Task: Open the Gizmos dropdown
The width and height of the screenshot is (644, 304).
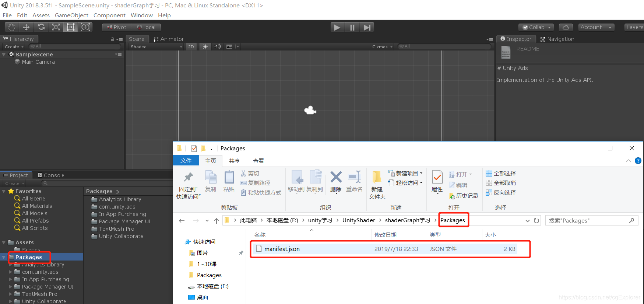Action: coord(382,47)
